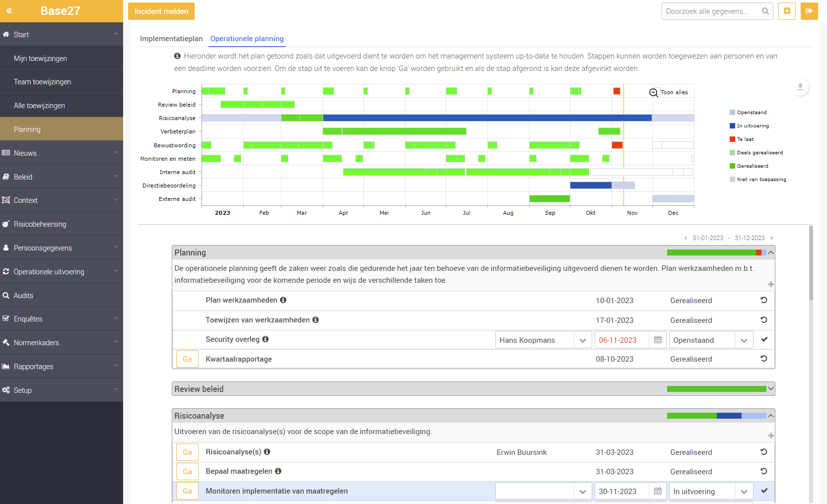Click the Gerealiseerd legend swatch
Image resolution: width=827 pixels, height=504 pixels.
[x=732, y=166]
